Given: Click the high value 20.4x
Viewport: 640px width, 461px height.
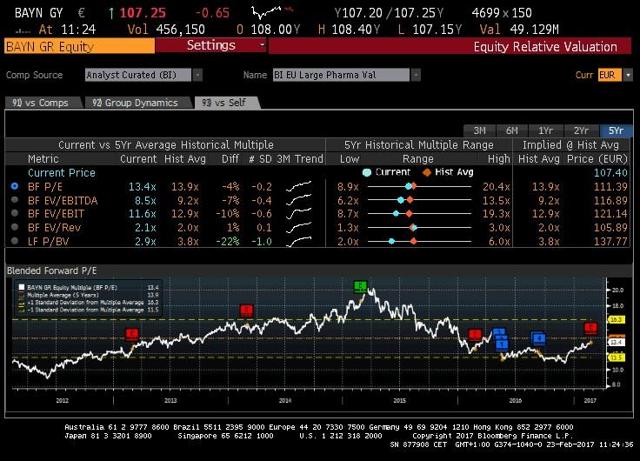Looking at the screenshot, I should pos(496,187).
